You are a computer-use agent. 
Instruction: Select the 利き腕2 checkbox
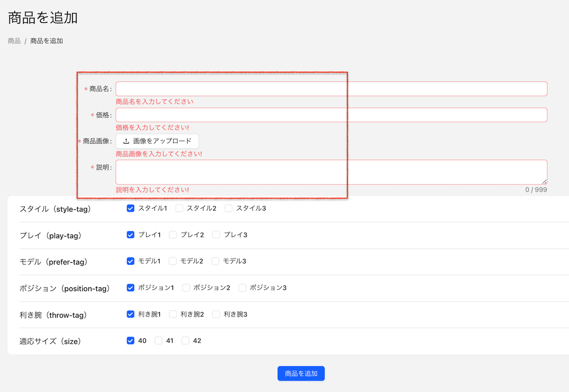pyautogui.click(x=173, y=314)
